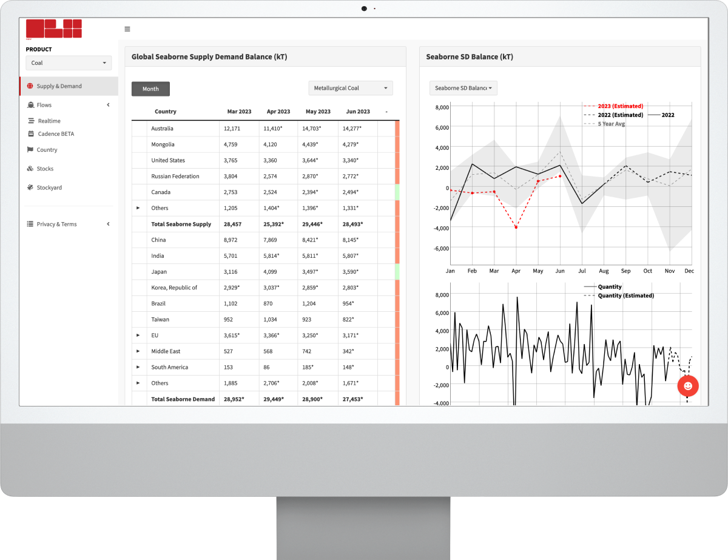The height and width of the screenshot is (560, 728).
Task: Click the Mar 2023 column header
Action: click(239, 112)
